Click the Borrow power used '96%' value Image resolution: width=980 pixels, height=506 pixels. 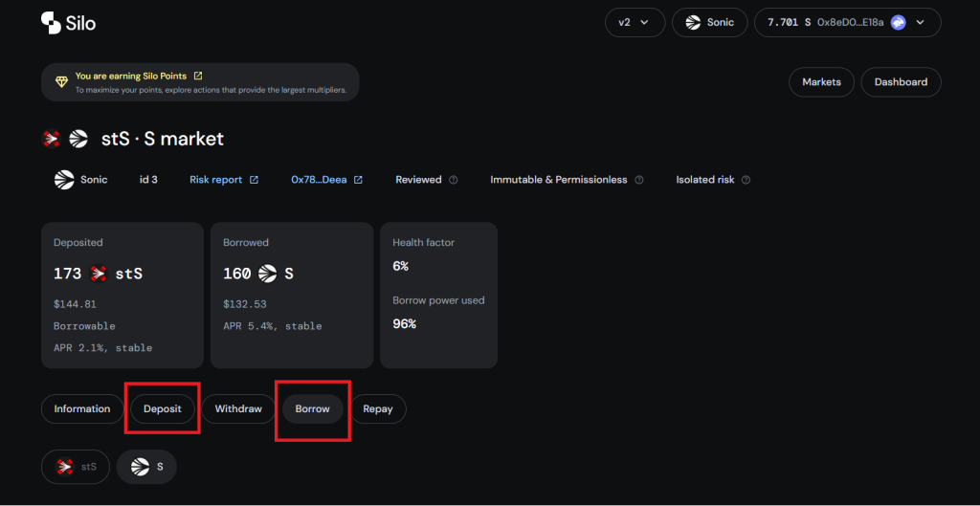pyautogui.click(x=405, y=323)
